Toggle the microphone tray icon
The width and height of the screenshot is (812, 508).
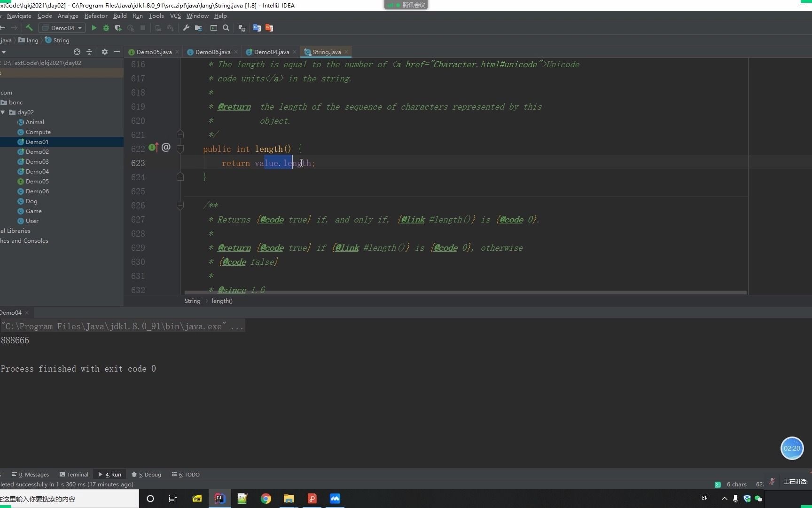click(x=735, y=499)
